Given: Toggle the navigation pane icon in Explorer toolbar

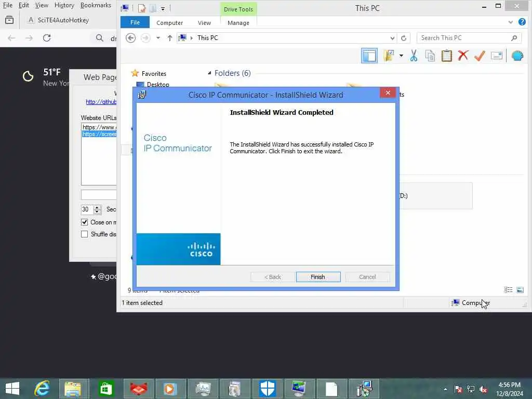Looking at the screenshot, I should pyautogui.click(x=369, y=56).
